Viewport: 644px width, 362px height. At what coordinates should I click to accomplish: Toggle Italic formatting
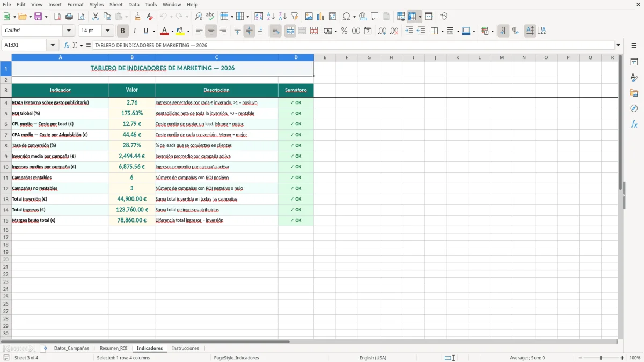135,31
